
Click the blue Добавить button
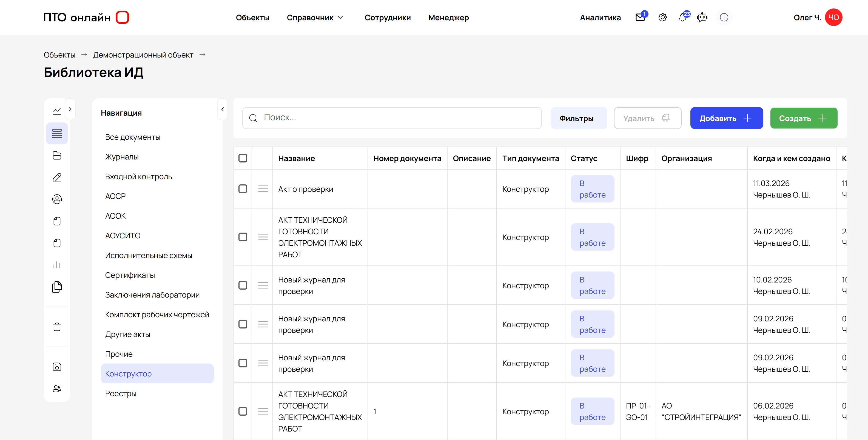(727, 118)
